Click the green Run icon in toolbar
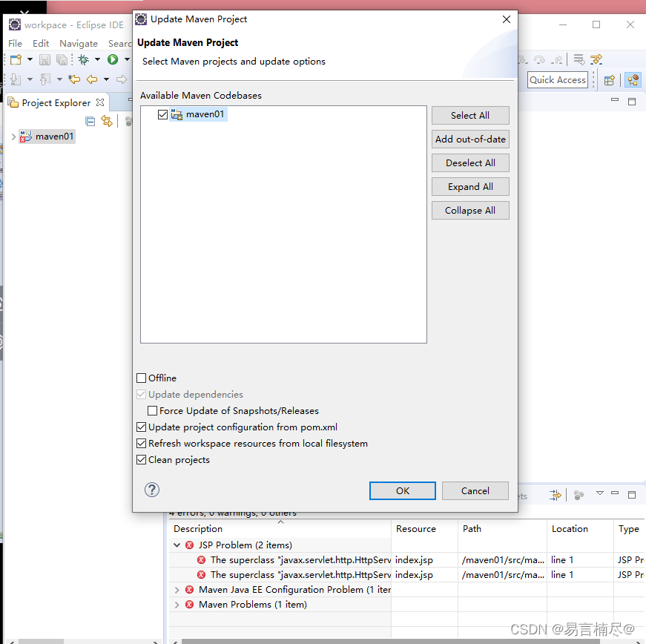The image size is (646, 644). click(x=113, y=59)
